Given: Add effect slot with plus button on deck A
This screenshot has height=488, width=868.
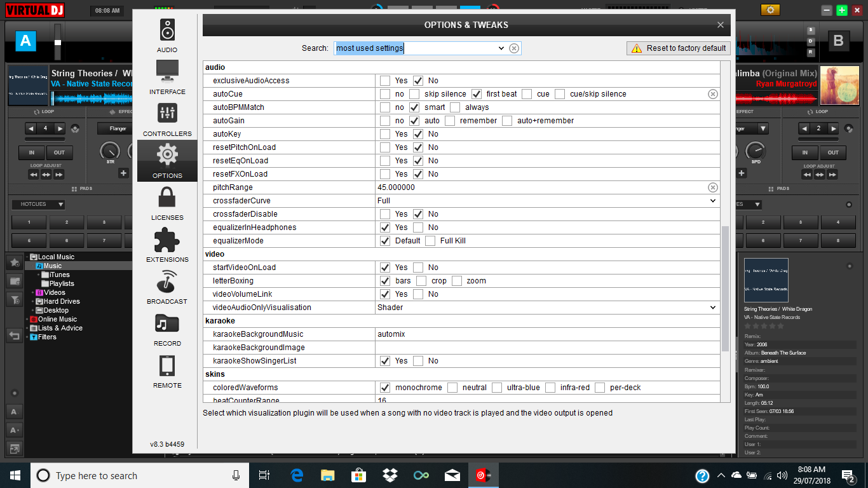Looking at the screenshot, I should pyautogui.click(x=123, y=173).
